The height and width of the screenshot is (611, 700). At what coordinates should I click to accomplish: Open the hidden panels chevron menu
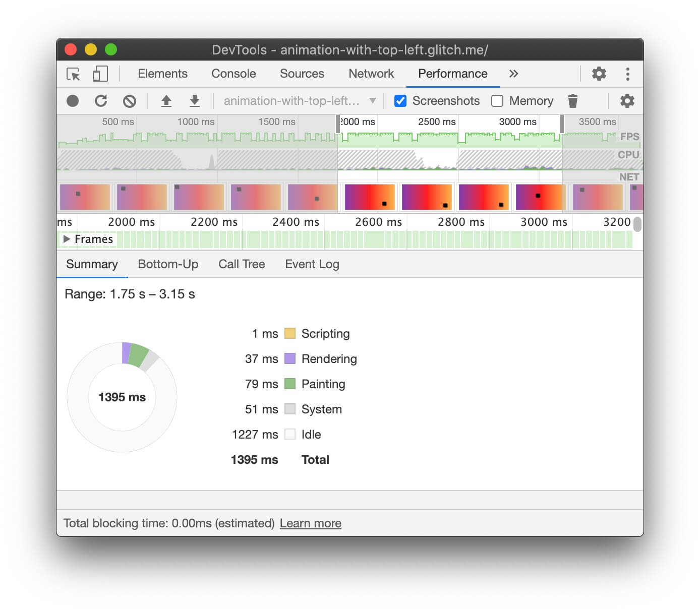tap(513, 74)
